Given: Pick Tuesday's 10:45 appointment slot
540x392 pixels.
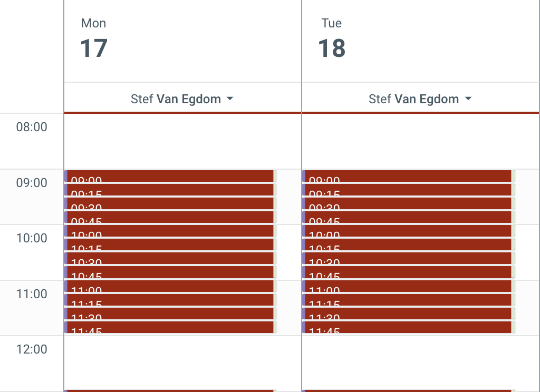Looking at the screenshot, I should 408,272.
